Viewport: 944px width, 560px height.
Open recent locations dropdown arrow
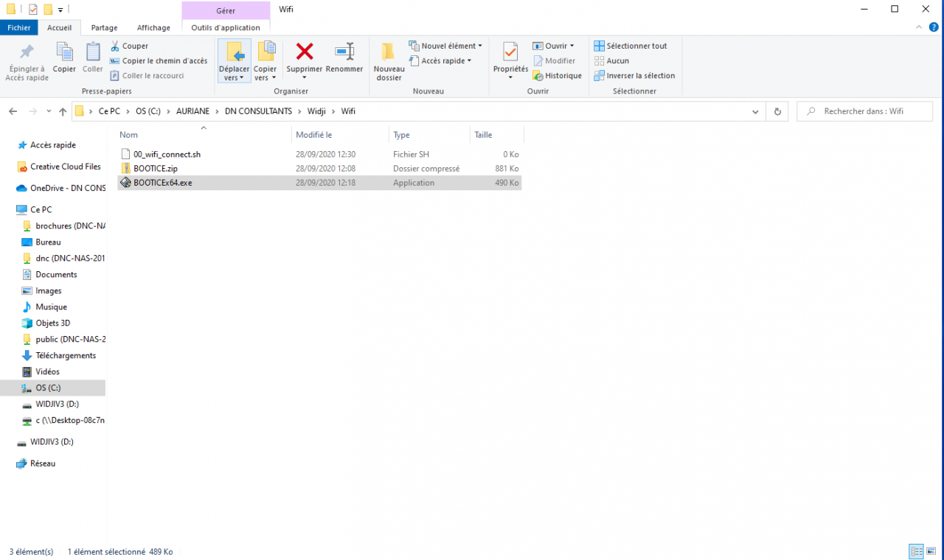[x=49, y=112]
